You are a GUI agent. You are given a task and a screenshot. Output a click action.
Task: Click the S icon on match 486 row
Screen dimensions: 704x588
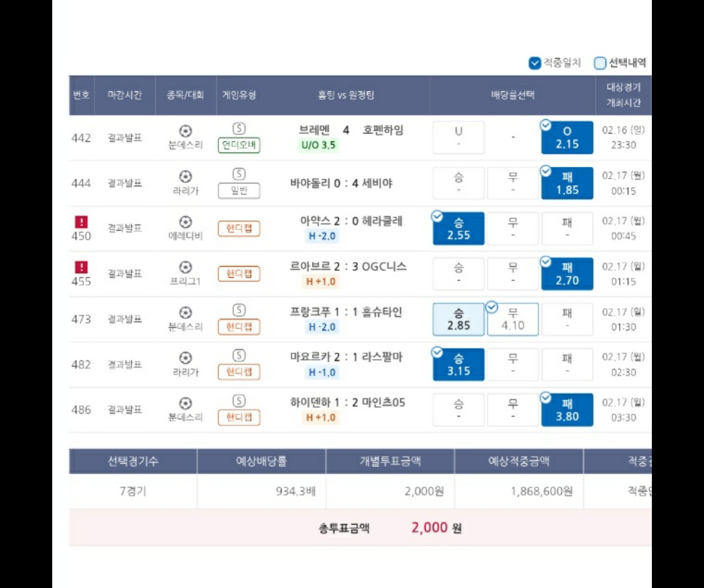click(x=239, y=401)
